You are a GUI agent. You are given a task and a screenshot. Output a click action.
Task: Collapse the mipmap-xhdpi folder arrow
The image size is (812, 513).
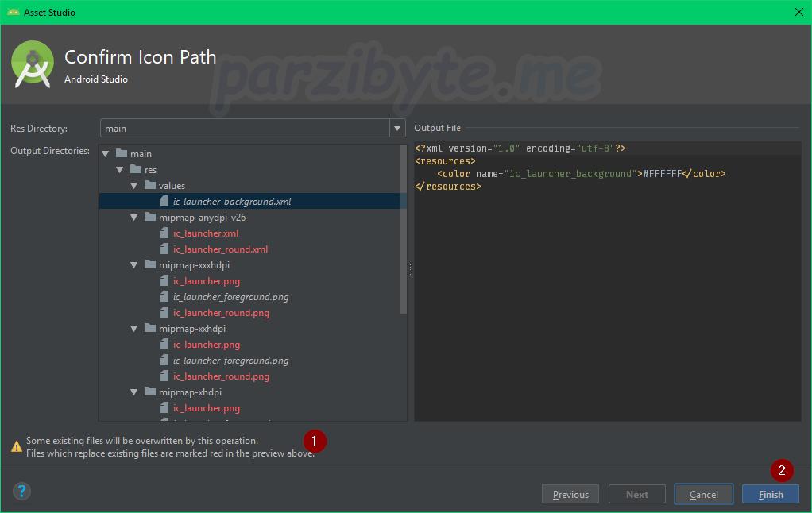pos(134,392)
